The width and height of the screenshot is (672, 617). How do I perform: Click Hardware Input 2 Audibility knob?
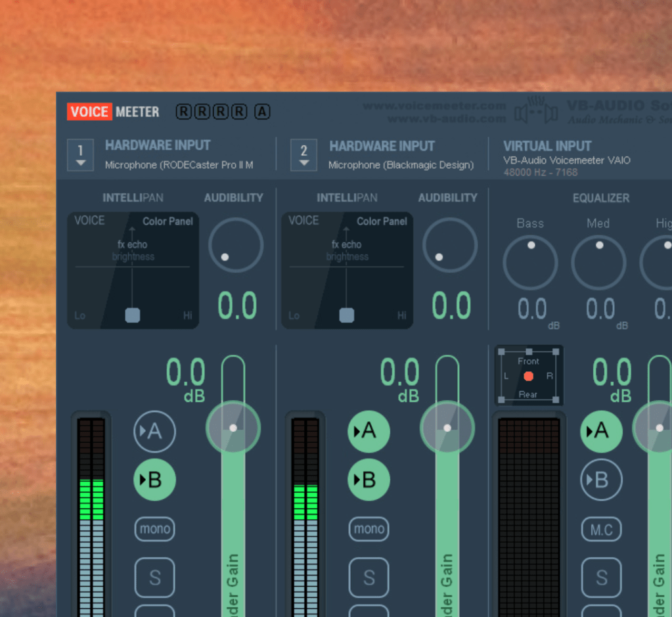[x=450, y=245]
